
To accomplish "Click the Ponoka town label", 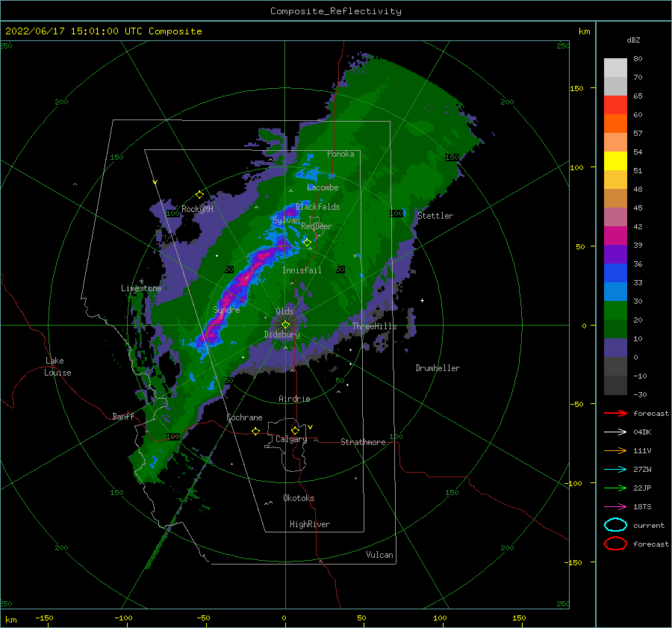I will point(340,154).
